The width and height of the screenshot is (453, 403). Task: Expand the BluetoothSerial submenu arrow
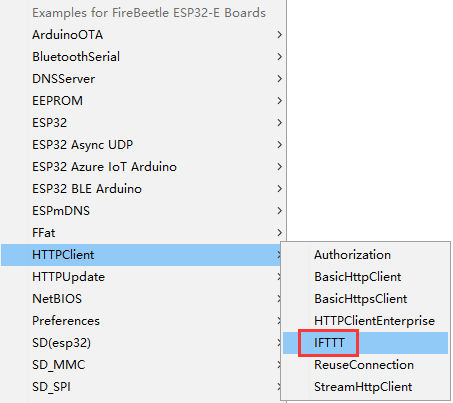280,57
